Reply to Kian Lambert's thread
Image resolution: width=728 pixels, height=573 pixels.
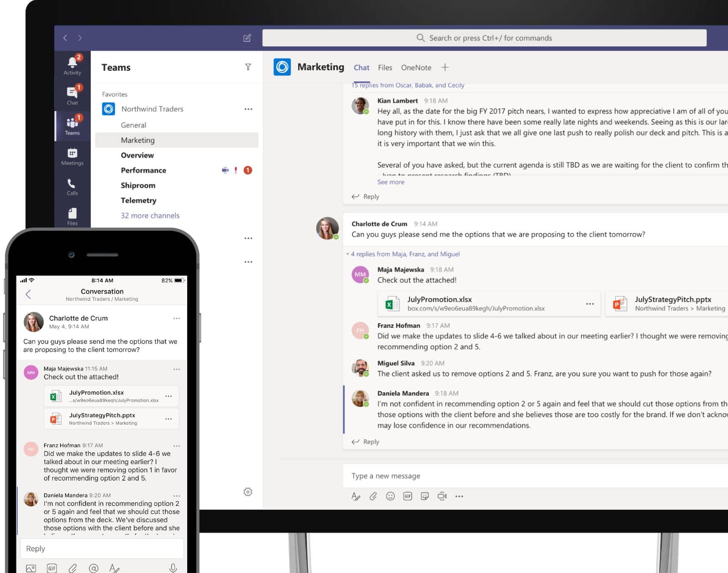coord(365,197)
